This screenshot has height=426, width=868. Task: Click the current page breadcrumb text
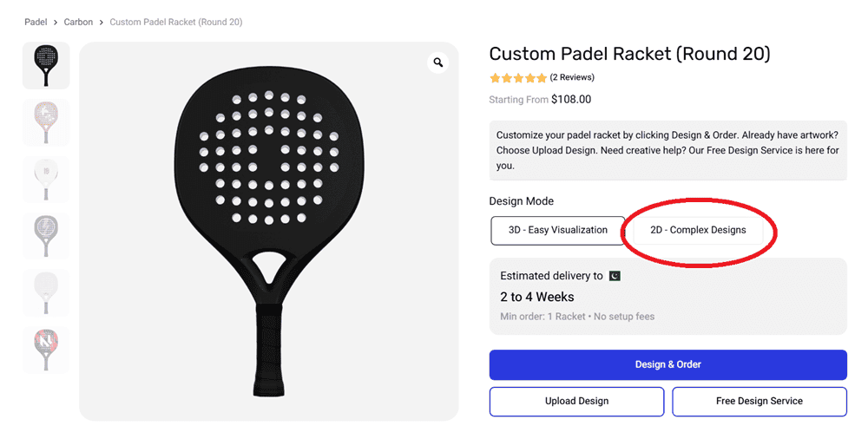[175, 22]
